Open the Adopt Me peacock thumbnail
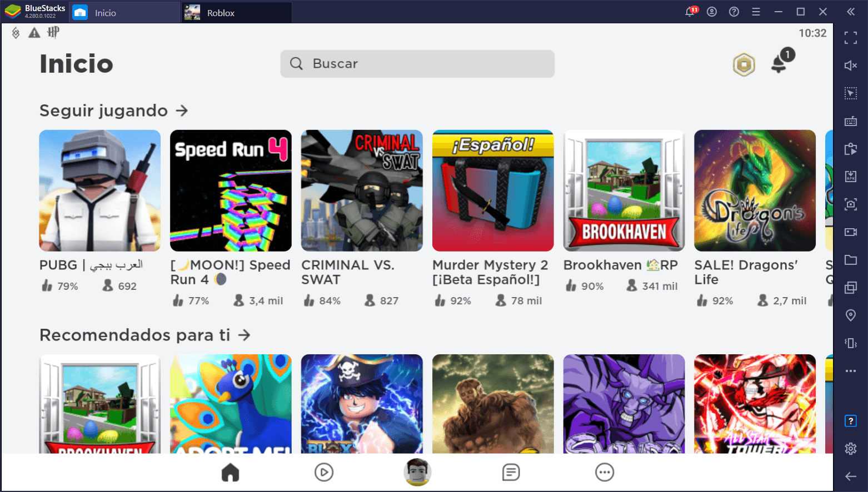 tap(231, 404)
